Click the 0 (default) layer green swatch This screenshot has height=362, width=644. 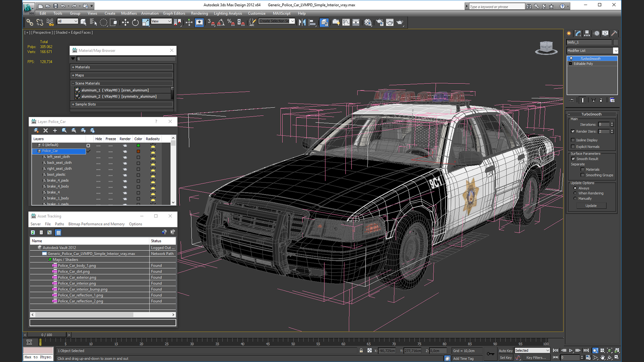pos(138,145)
